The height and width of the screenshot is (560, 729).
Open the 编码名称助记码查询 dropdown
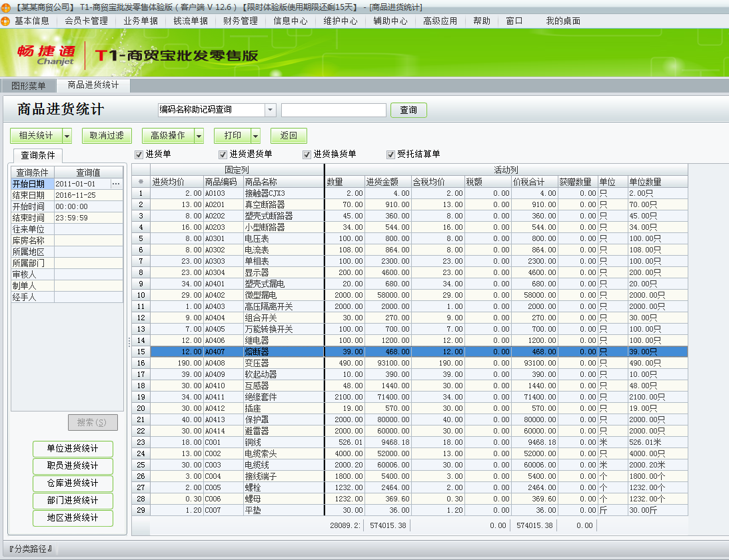pyautogui.click(x=271, y=109)
